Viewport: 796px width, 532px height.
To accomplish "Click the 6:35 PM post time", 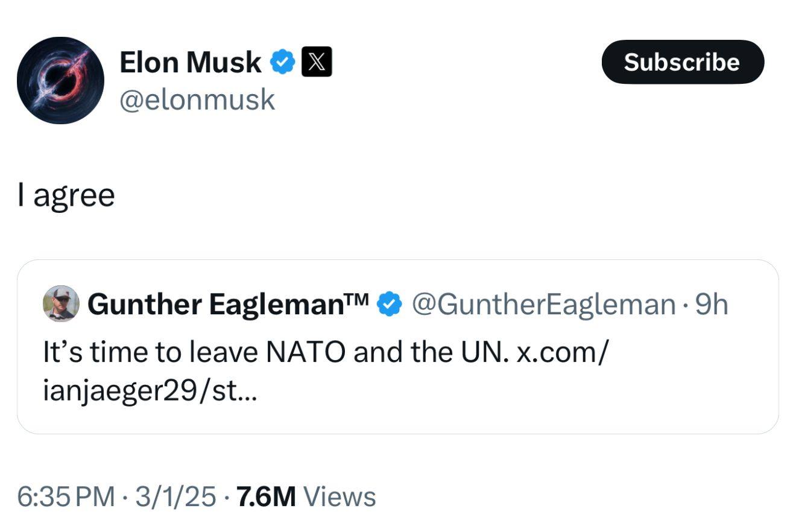I will point(66,496).
